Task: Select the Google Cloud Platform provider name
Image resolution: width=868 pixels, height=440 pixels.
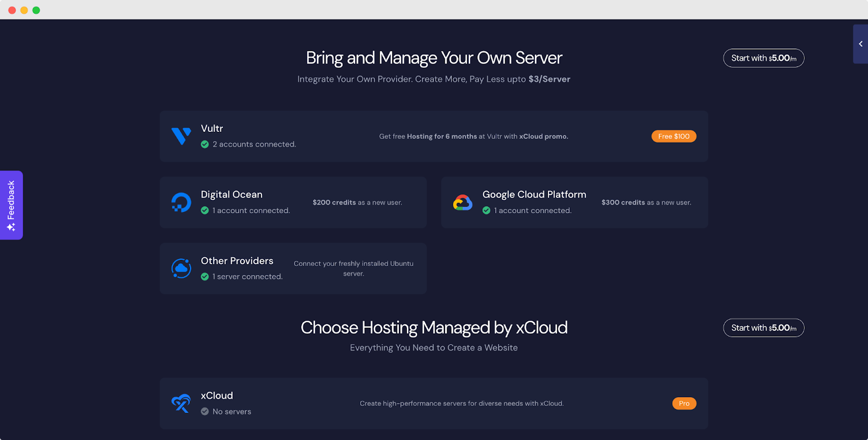Action: 534,194
